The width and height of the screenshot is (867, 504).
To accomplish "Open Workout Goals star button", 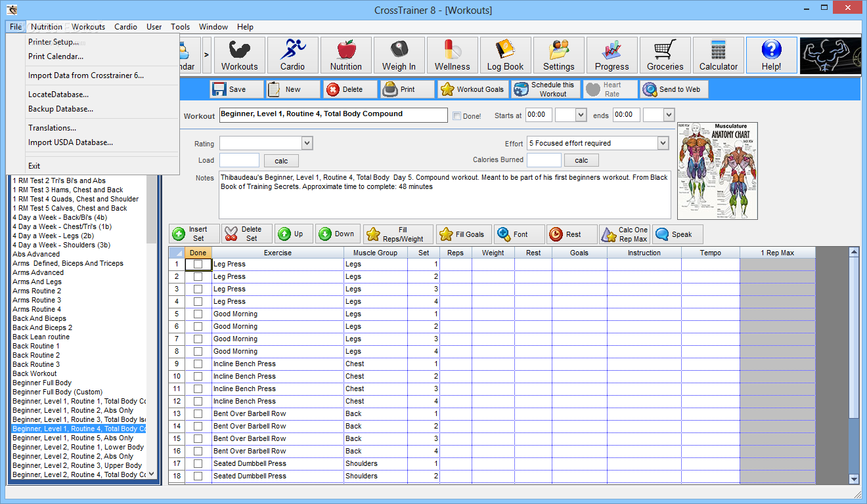I will tap(473, 89).
